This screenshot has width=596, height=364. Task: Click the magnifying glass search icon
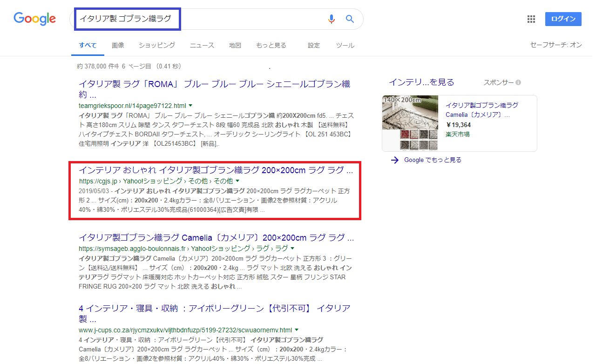pos(350,19)
